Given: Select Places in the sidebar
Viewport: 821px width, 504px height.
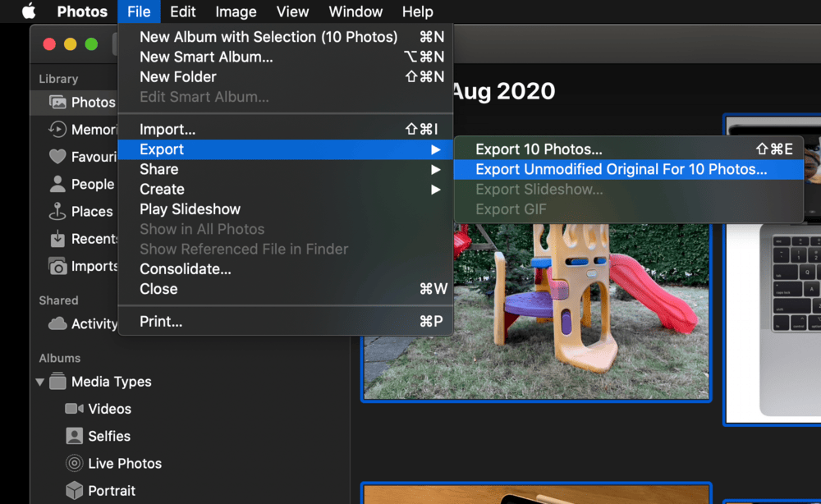Looking at the screenshot, I should 57,211.
